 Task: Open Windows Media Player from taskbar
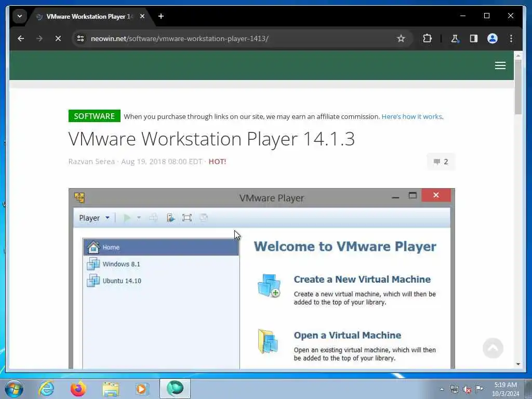pyautogui.click(x=142, y=389)
